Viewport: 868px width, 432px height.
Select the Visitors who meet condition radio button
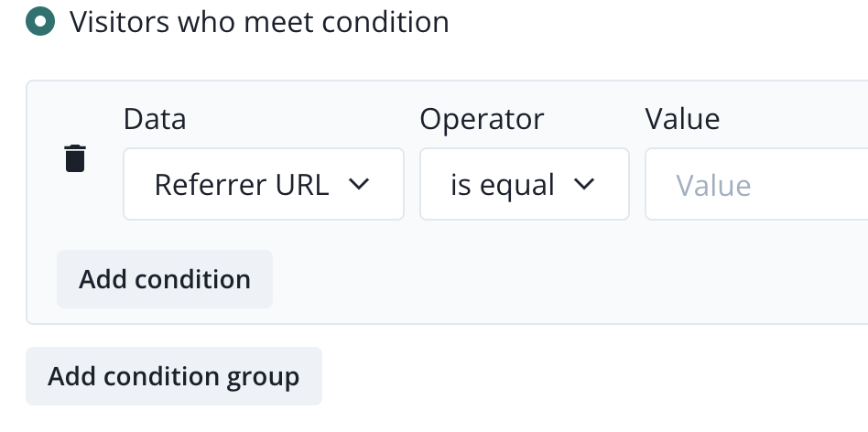coord(40,21)
